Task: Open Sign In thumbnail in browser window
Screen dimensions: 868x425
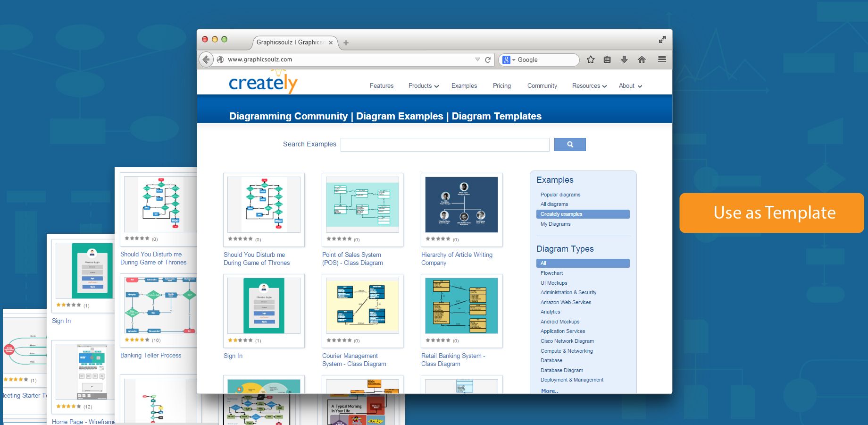Action: [264, 306]
